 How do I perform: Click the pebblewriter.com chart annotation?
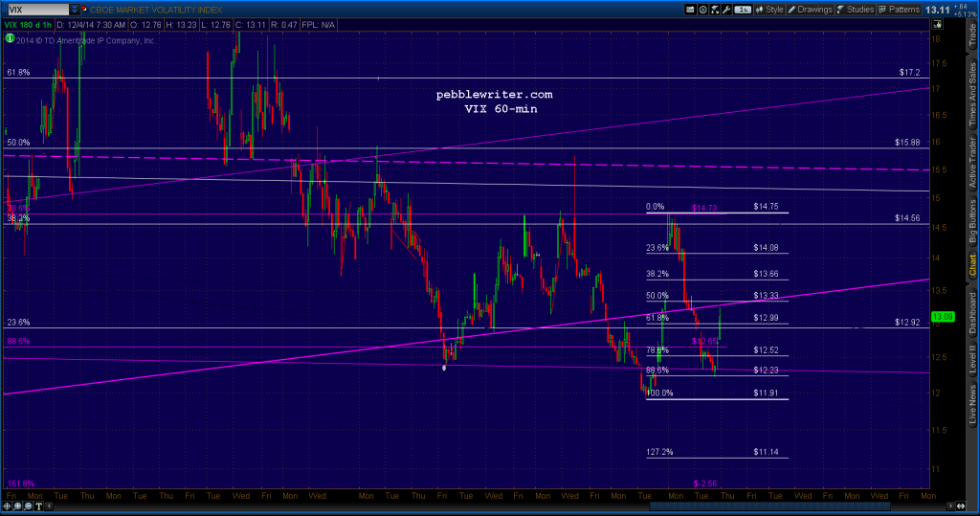(x=495, y=95)
